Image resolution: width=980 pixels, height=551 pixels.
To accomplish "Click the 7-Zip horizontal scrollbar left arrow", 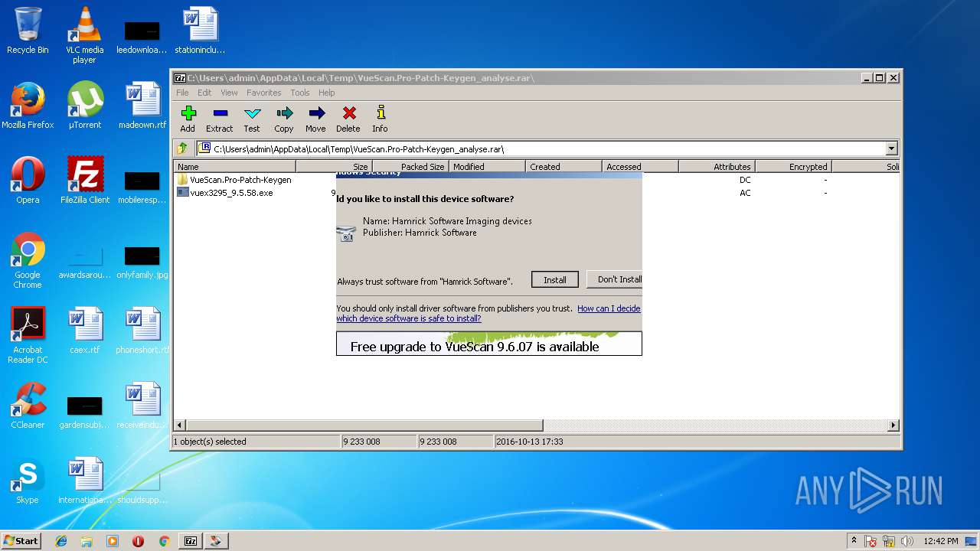I will (181, 425).
